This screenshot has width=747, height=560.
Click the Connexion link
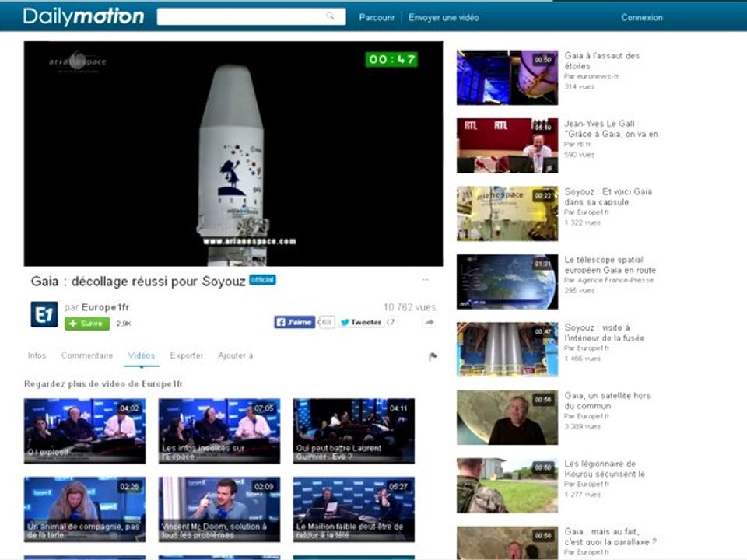(x=642, y=18)
